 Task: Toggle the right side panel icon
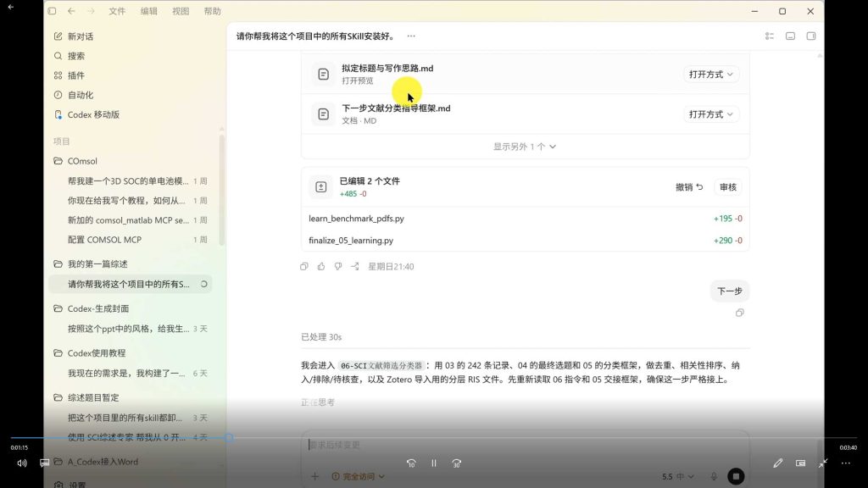tap(811, 36)
